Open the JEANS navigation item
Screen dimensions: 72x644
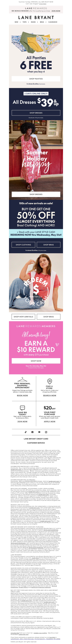point(33,22)
